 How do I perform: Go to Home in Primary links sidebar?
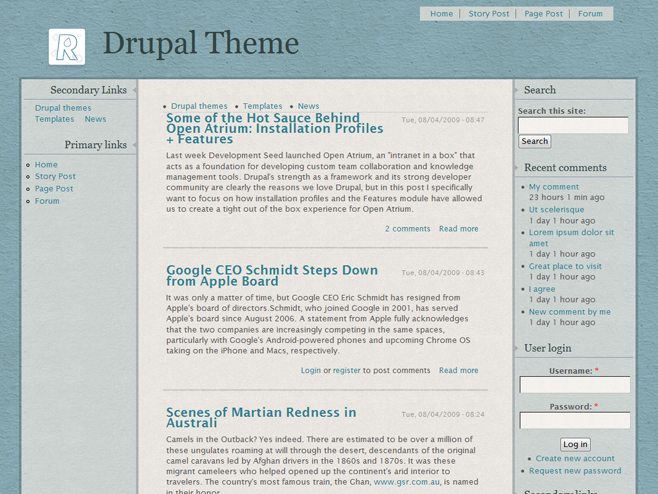(46, 165)
